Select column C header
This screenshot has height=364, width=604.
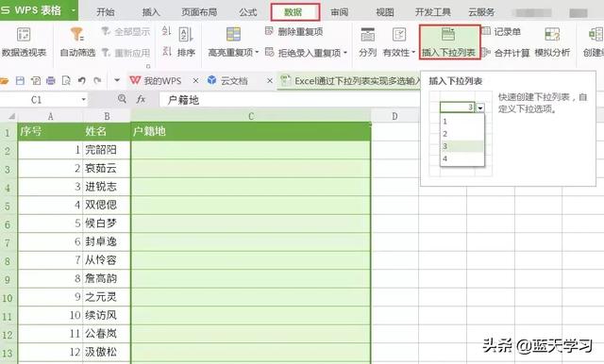[x=251, y=116]
